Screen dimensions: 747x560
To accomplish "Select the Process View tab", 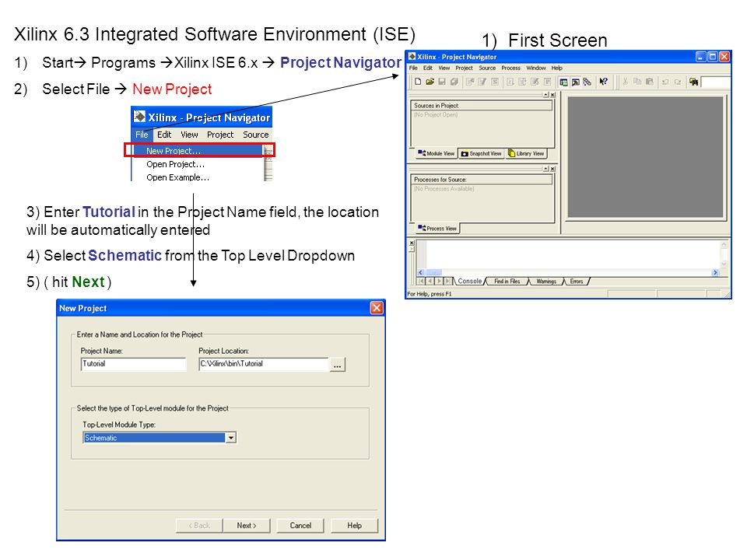I will point(437,229).
